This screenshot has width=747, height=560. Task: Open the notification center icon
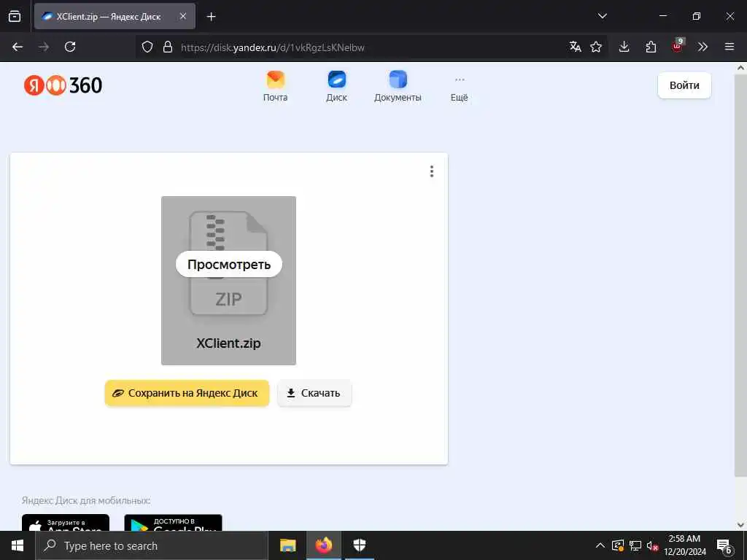[x=724, y=547]
